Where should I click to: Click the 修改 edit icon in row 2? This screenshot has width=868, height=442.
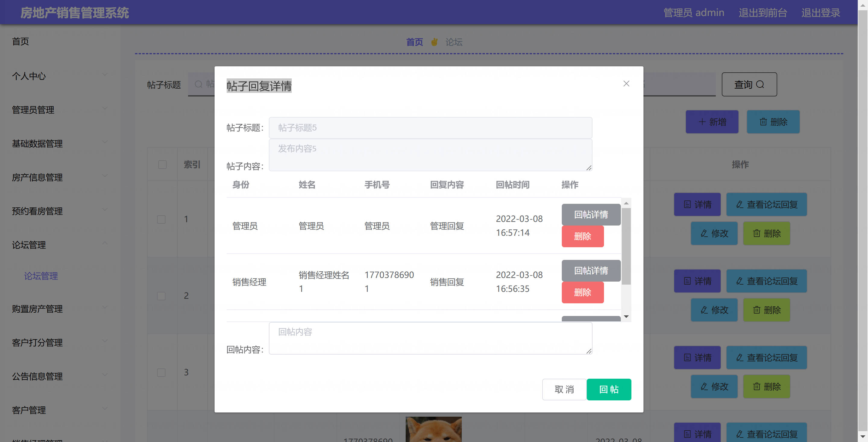pos(704,310)
